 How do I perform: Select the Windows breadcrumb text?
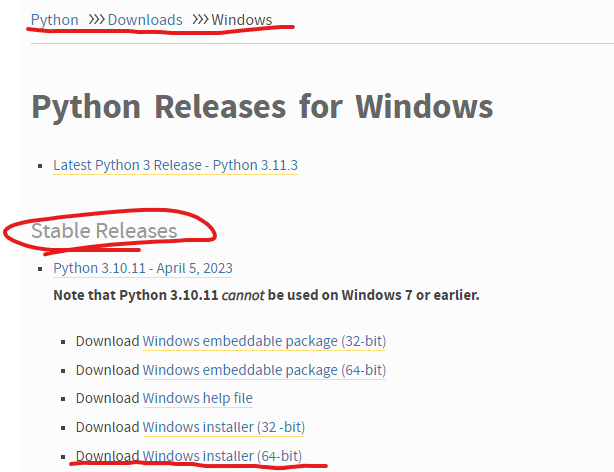242,20
